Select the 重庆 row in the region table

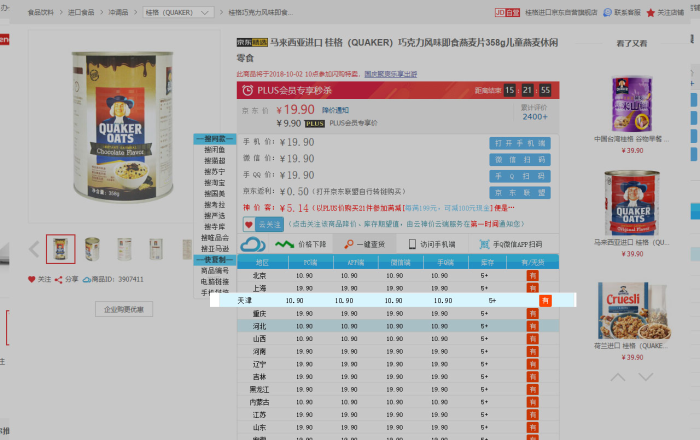point(398,314)
